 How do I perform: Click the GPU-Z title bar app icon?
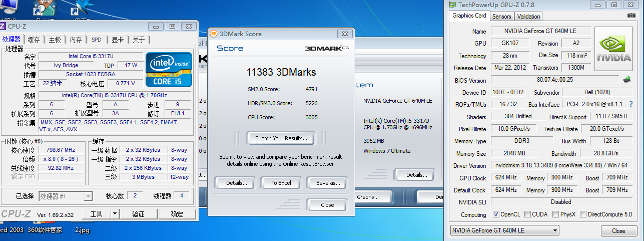[452, 5]
